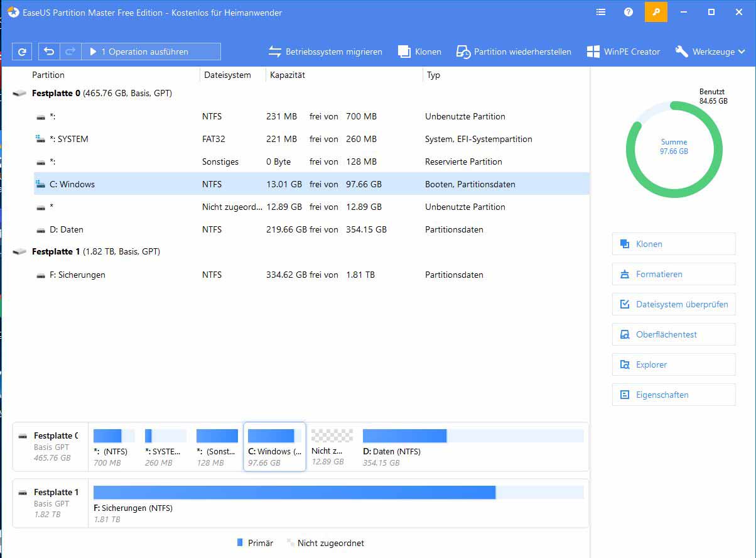Open Eigenschaften of the partition
The width and height of the screenshot is (756, 558).
674,395
